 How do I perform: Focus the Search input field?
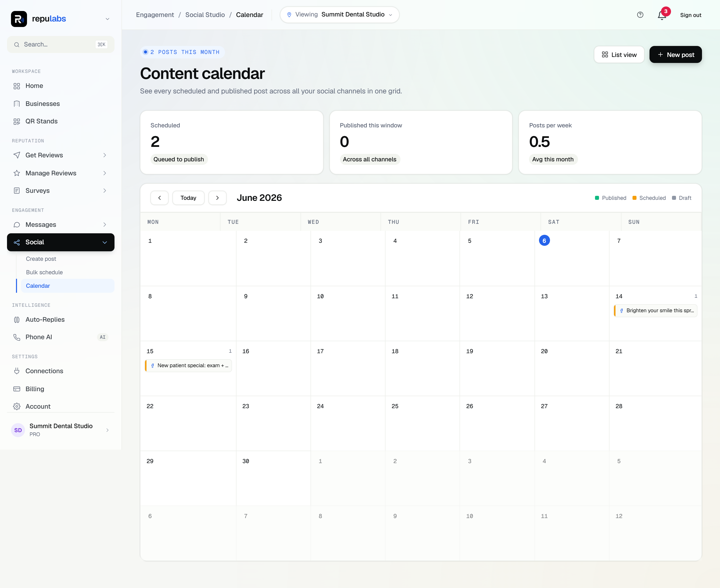[61, 44]
